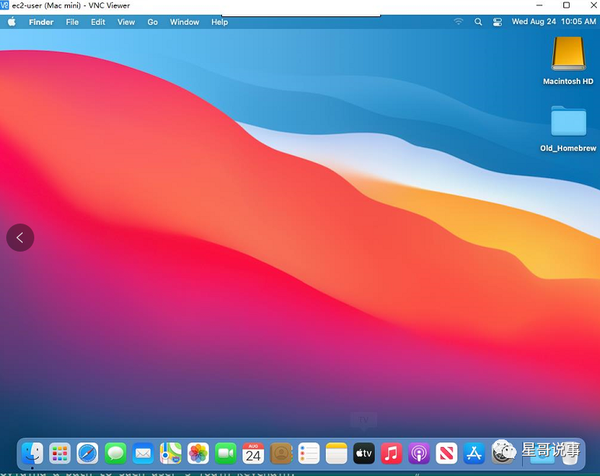600x476 pixels.
Task: Launch the Apple TV app
Action: (x=364, y=453)
